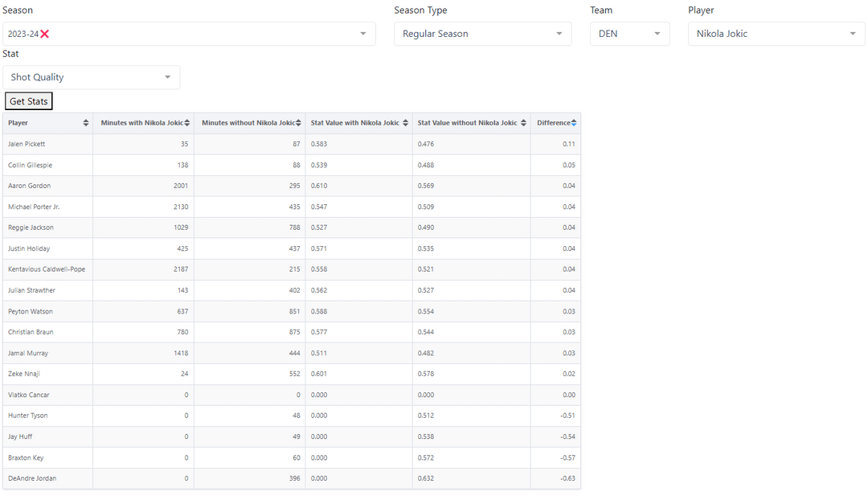Sort by Minutes without Nikola Jokic icon

click(299, 123)
